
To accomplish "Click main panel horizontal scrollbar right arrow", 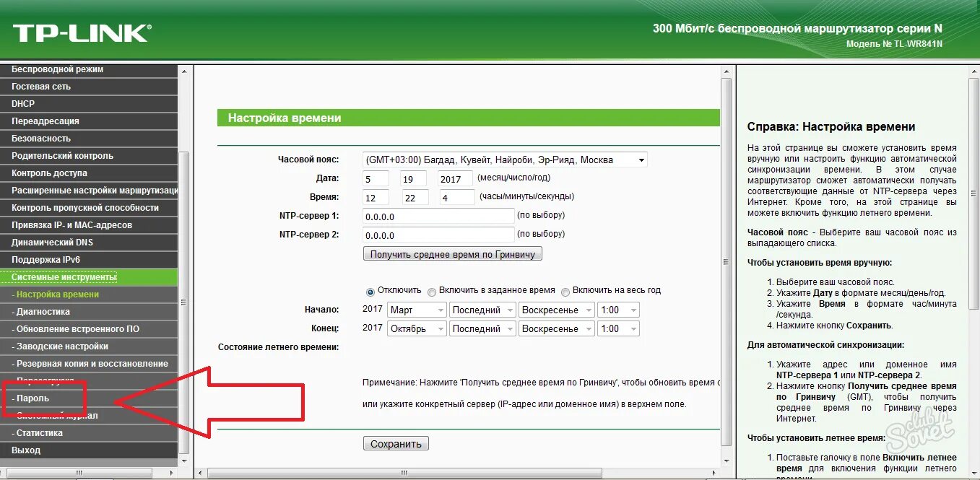I will coord(714,474).
